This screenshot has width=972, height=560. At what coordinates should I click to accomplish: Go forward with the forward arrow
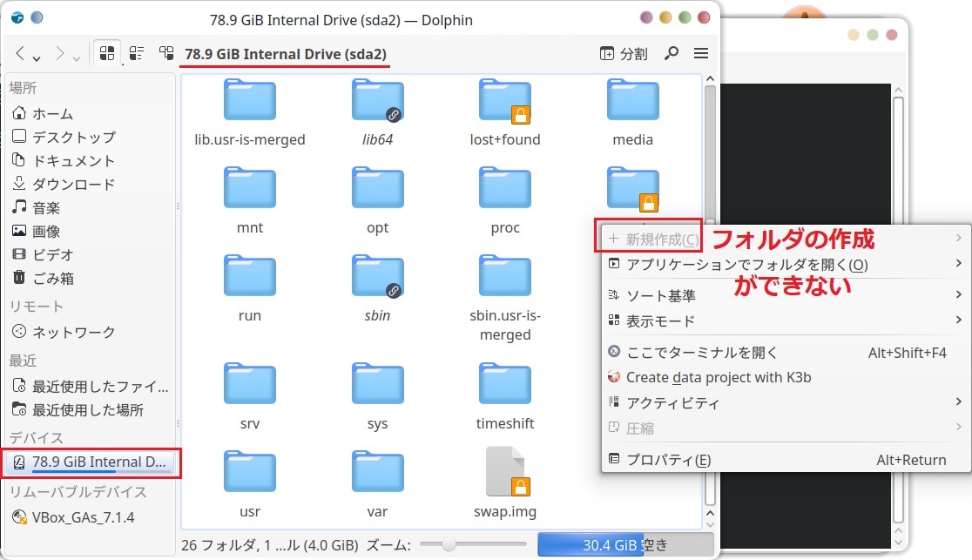pyautogui.click(x=59, y=54)
